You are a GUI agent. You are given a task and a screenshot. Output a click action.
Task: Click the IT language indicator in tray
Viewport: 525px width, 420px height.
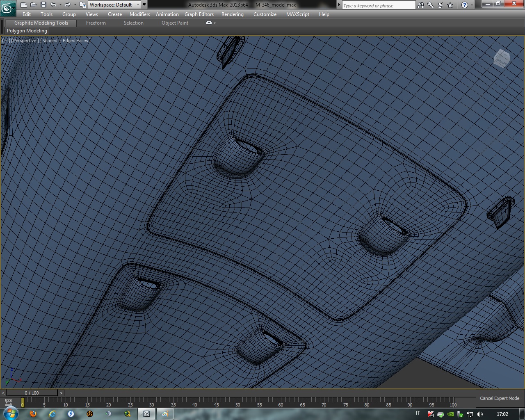[418, 413]
